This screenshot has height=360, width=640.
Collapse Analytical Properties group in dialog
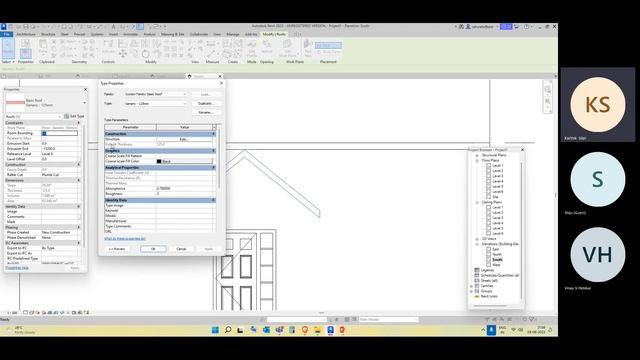213,167
